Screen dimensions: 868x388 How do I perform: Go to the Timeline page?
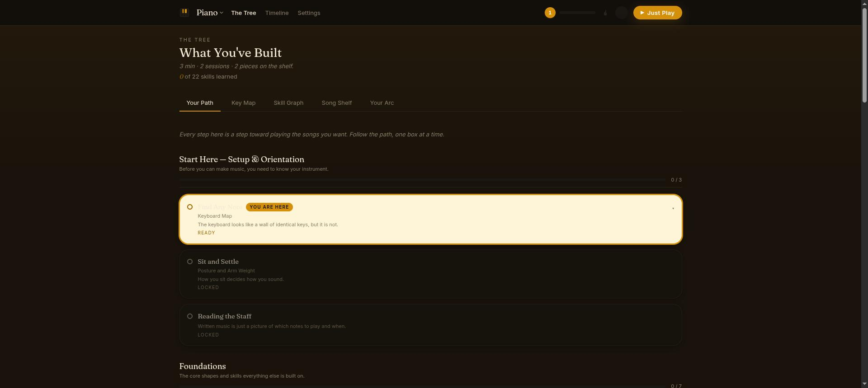(x=277, y=13)
